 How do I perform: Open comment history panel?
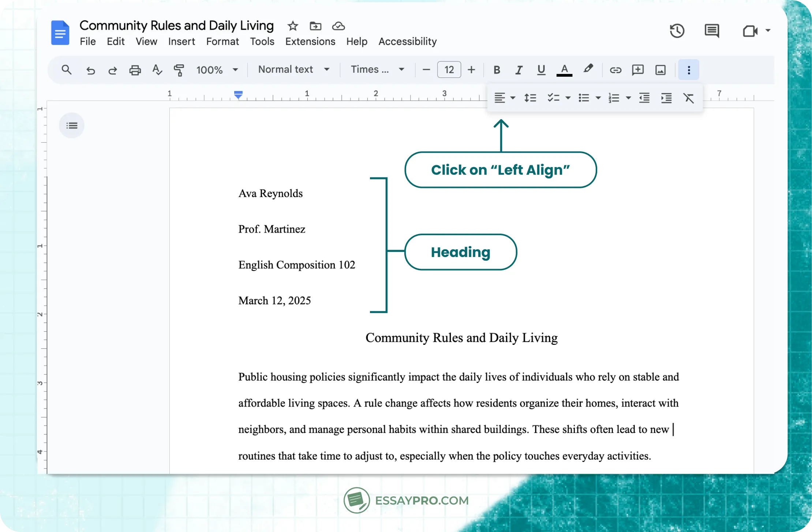click(x=711, y=31)
